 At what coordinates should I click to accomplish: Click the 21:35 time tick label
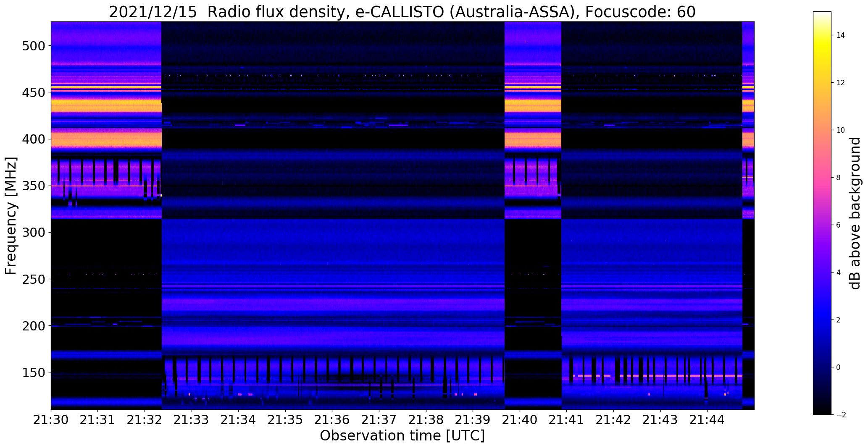pyautogui.click(x=286, y=420)
